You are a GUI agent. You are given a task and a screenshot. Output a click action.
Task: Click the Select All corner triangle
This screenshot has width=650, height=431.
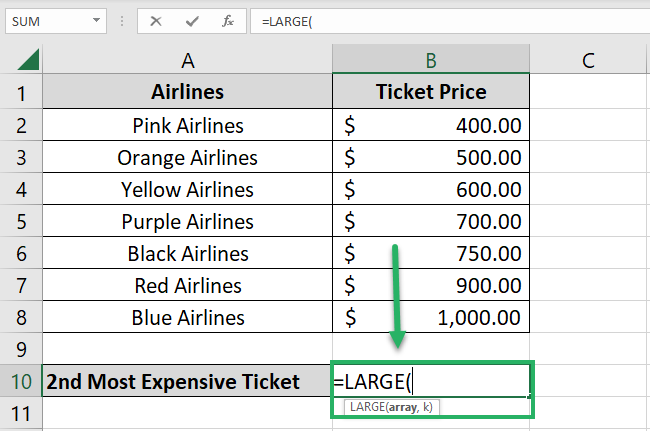(x=27, y=62)
